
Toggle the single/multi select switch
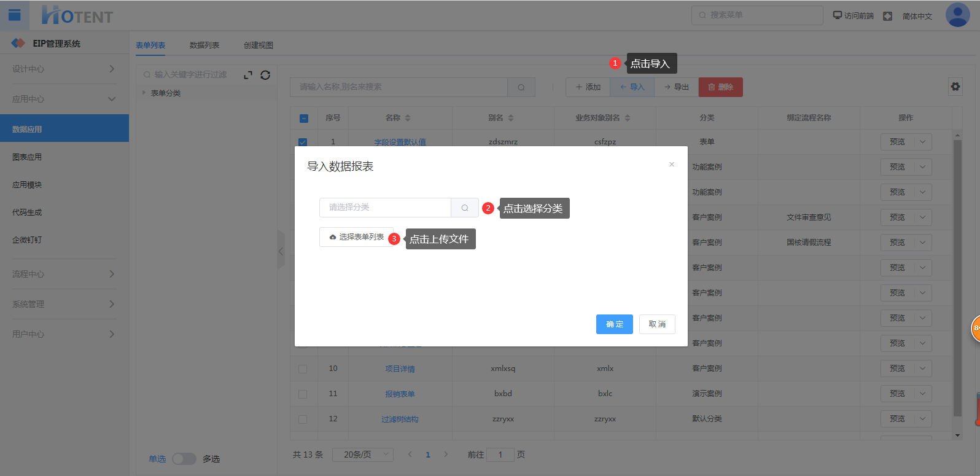pos(184,459)
